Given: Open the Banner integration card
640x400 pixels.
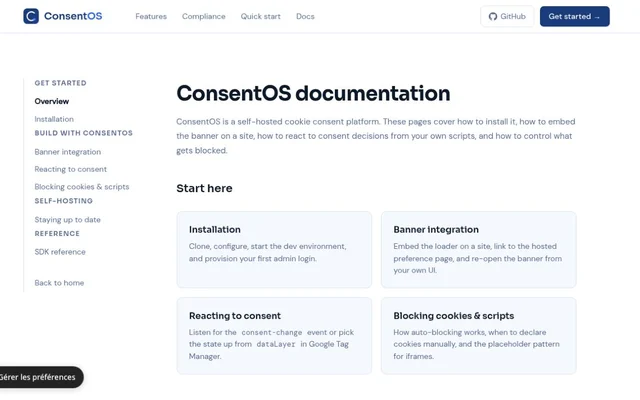Looking at the screenshot, I should pos(479,249).
